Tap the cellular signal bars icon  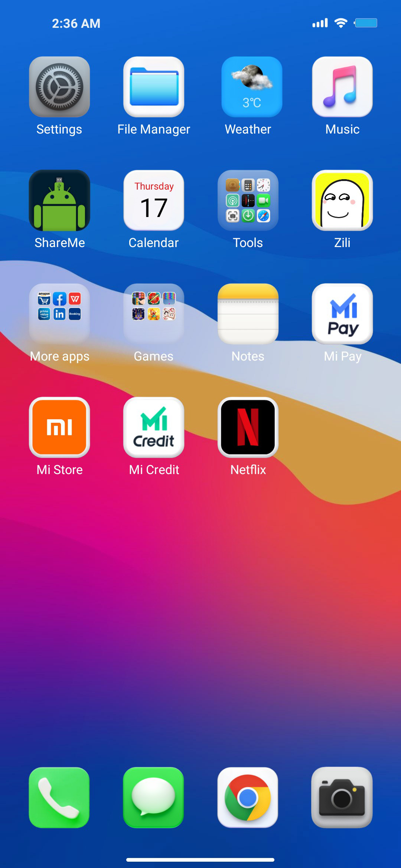point(320,23)
